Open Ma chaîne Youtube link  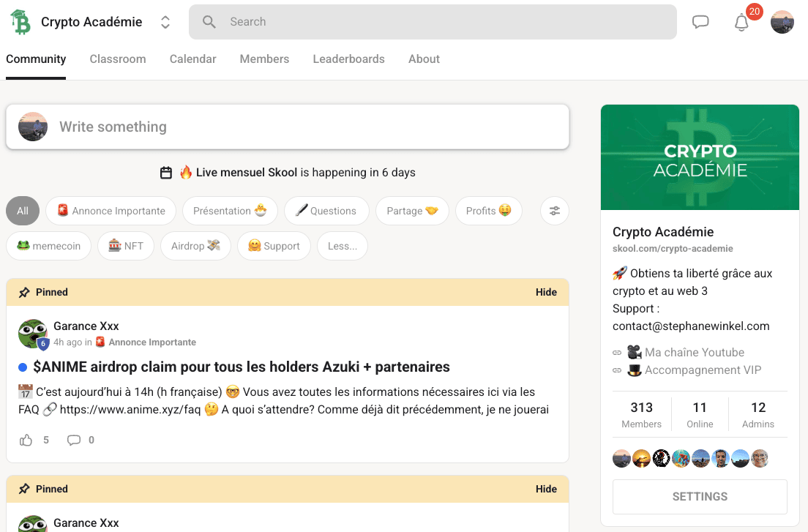694,352
